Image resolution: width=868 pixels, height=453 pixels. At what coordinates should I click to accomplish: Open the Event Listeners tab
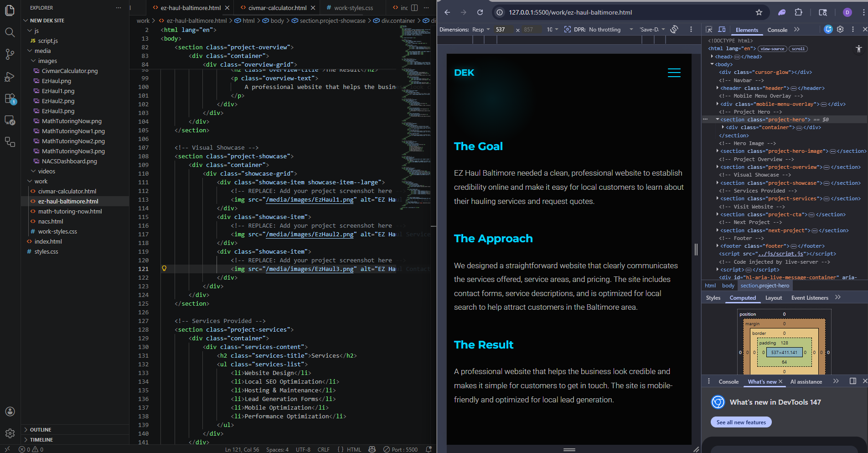(810, 298)
